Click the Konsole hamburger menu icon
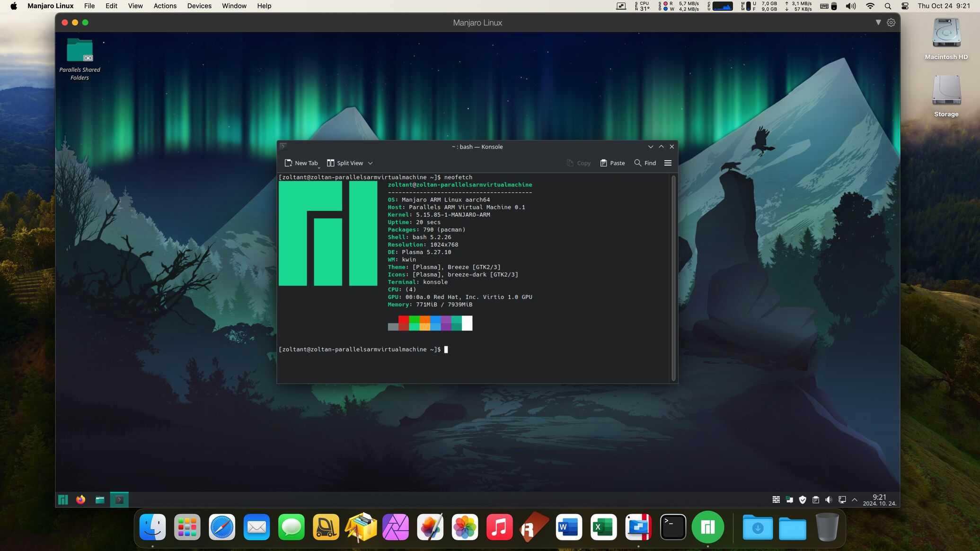Image resolution: width=980 pixels, height=551 pixels. click(x=668, y=163)
